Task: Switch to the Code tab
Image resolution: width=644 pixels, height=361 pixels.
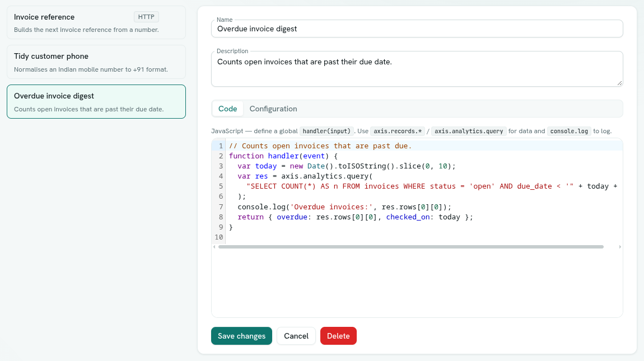Action: (x=227, y=109)
